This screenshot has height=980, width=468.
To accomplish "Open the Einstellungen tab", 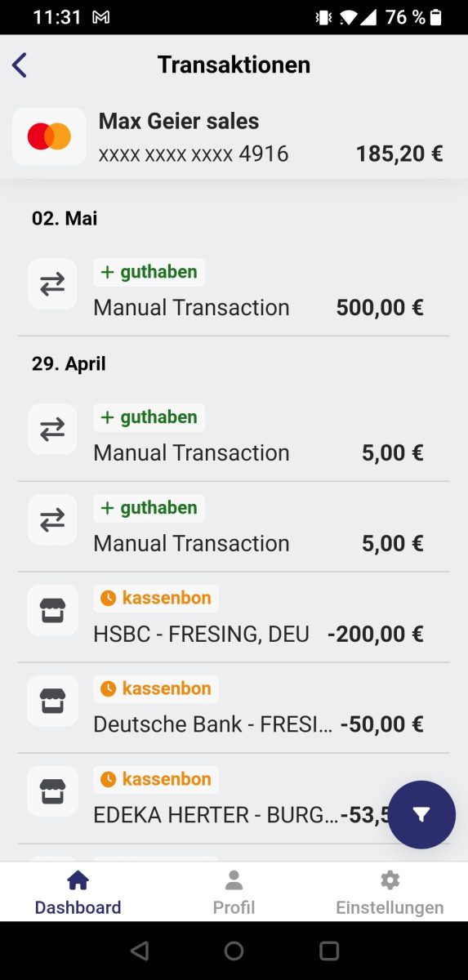I will tap(390, 892).
